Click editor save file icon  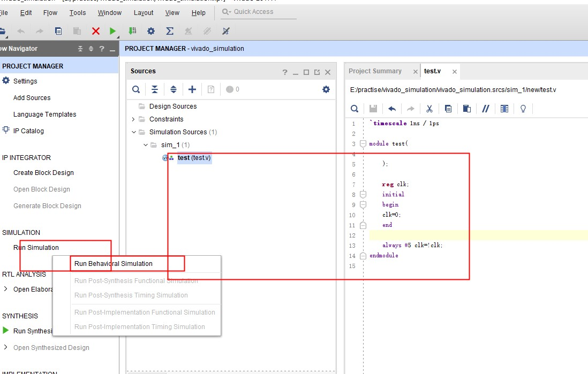pos(373,109)
